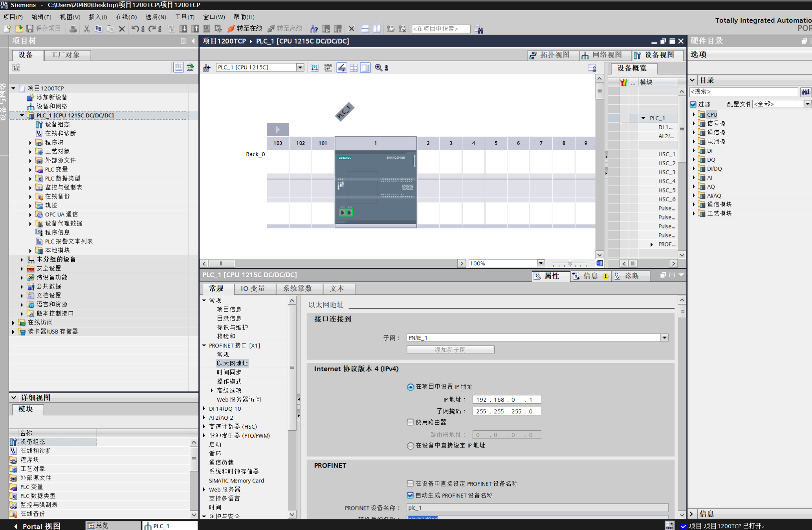Click the 添加新子网 button
This screenshot has height=530, width=812.
[x=450, y=349]
